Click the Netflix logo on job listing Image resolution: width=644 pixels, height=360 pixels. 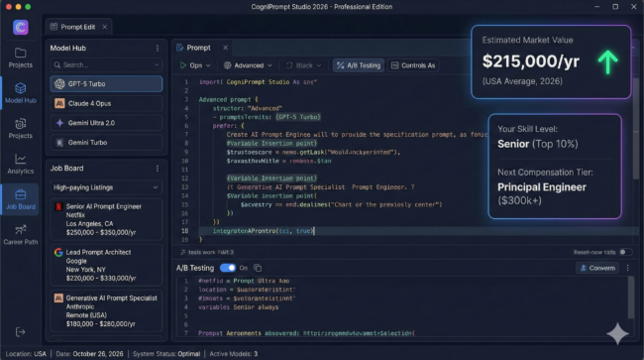click(58, 206)
